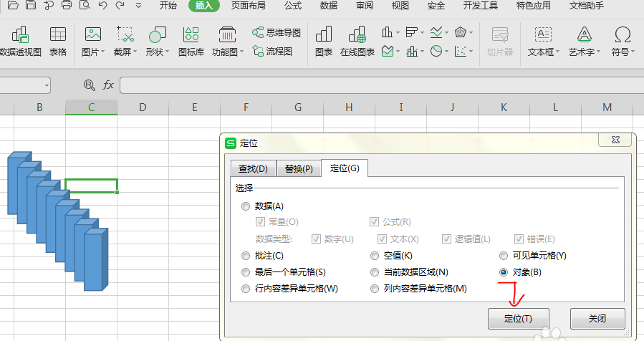
Task: Click the 思维导图 mind map icon
Action: point(276,33)
